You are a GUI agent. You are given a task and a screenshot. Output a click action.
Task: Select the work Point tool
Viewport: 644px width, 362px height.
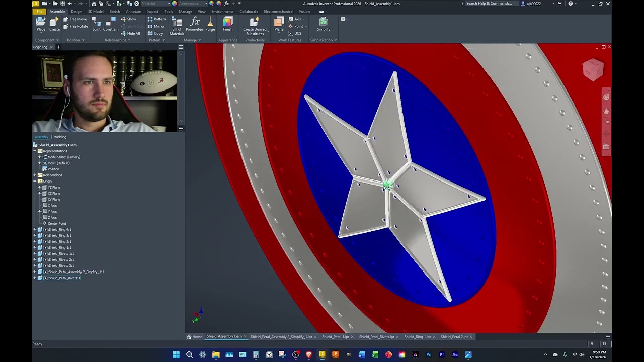tap(296, 26)
